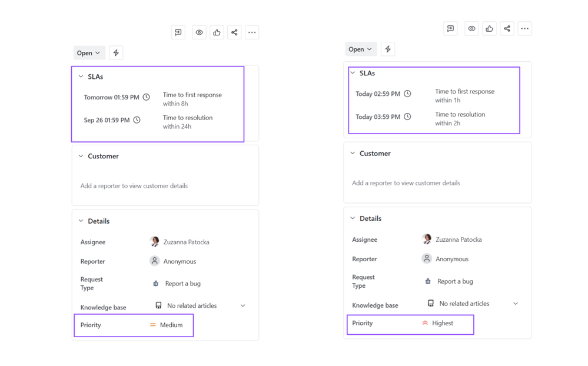
Task: Click Zuzanna Patocka assignee name in the right panel
Action: pos(459,239)
